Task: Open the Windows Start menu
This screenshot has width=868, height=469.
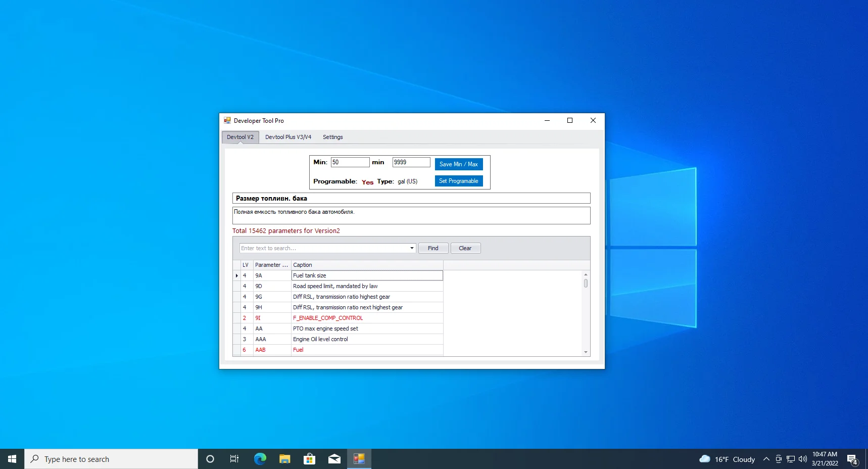Action: [12, 459]
